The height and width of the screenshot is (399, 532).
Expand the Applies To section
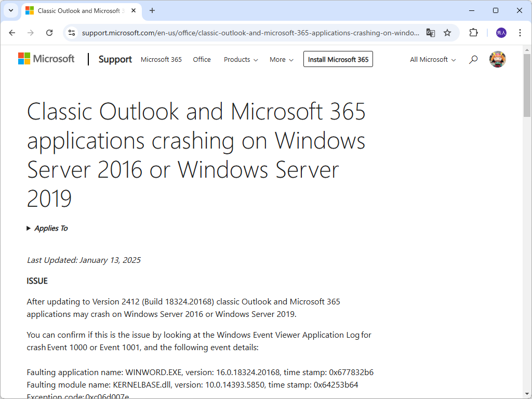(47, 229)
